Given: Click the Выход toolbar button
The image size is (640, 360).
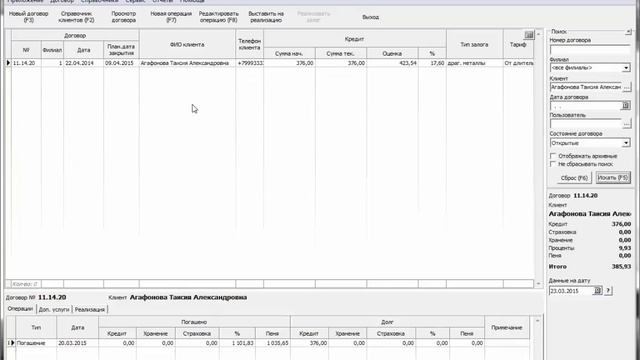Looking at the screenshot, I should point(371,17).
